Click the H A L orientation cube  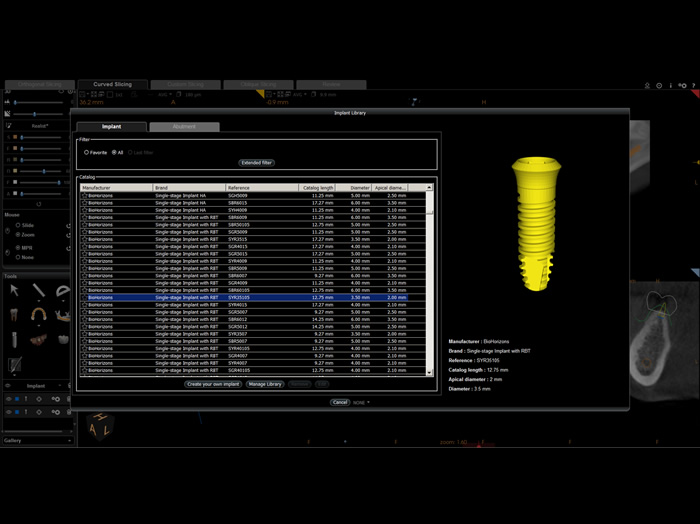(100, 426)
